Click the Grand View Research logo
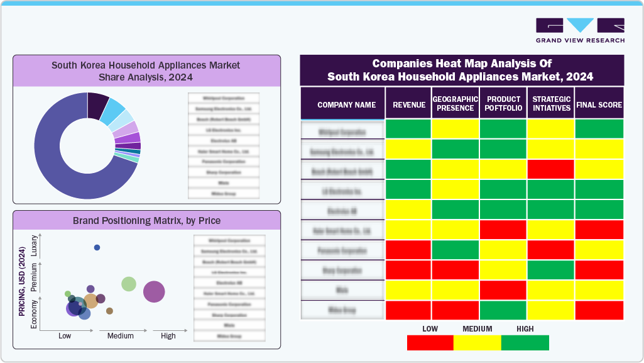Screen dimensions: 644x363 click(580, 30)
